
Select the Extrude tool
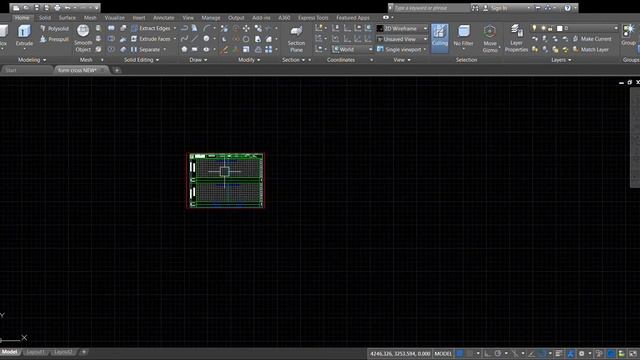[x=24, y=36]
